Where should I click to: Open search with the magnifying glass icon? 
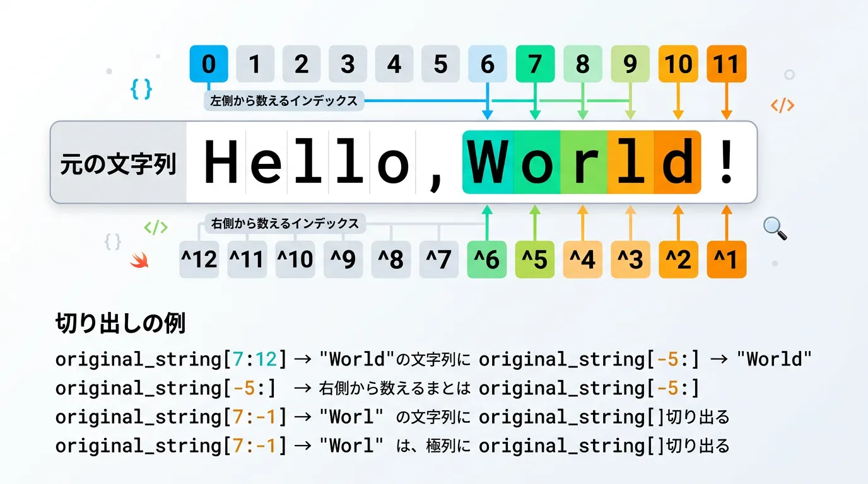pos(775,228)
